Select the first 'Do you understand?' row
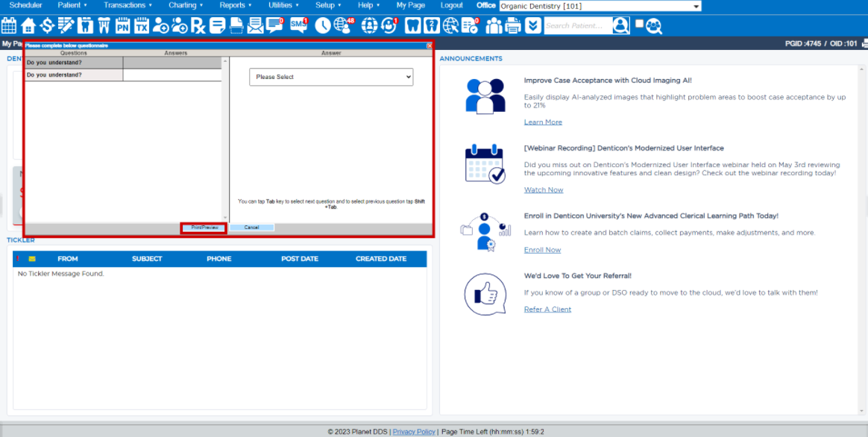 click(x=123, y=63)
